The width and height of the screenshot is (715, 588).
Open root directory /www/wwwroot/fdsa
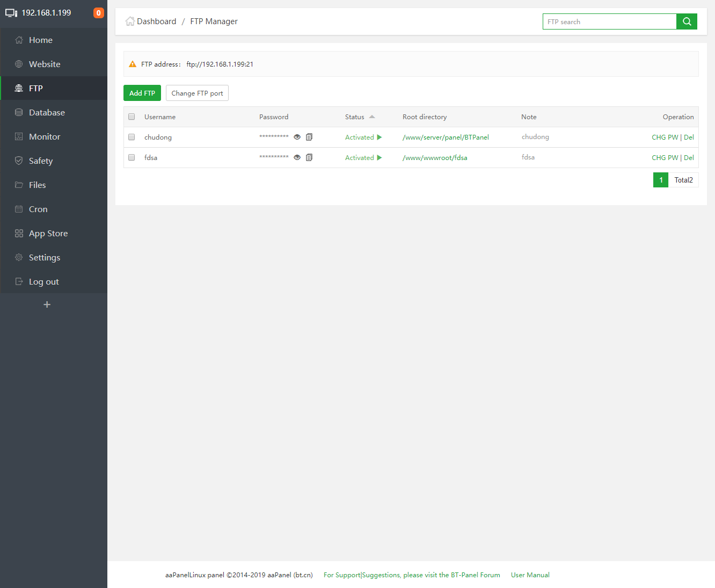point(435,158)
